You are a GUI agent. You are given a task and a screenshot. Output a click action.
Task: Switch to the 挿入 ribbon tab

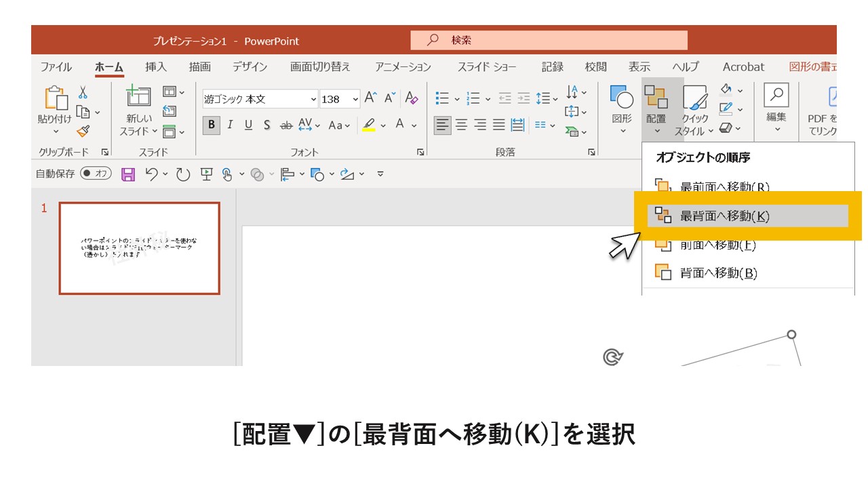(156, 66)
